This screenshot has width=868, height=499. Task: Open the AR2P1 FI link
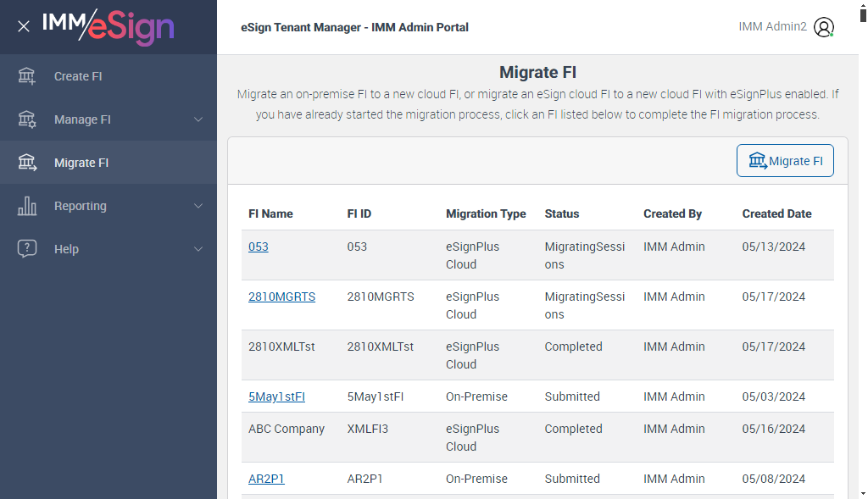(266, 479)
